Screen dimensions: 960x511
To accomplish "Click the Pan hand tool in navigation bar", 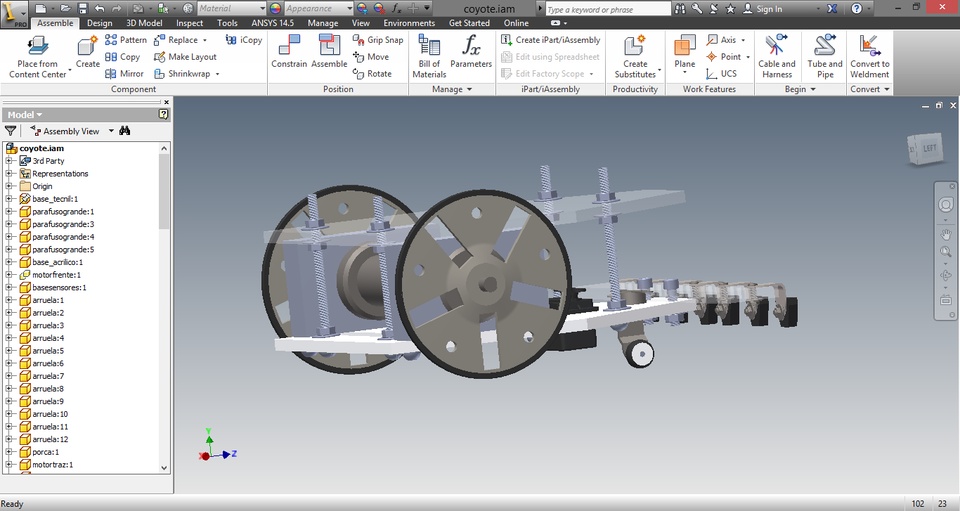I will pyautogui.click(x=945, y=234).
